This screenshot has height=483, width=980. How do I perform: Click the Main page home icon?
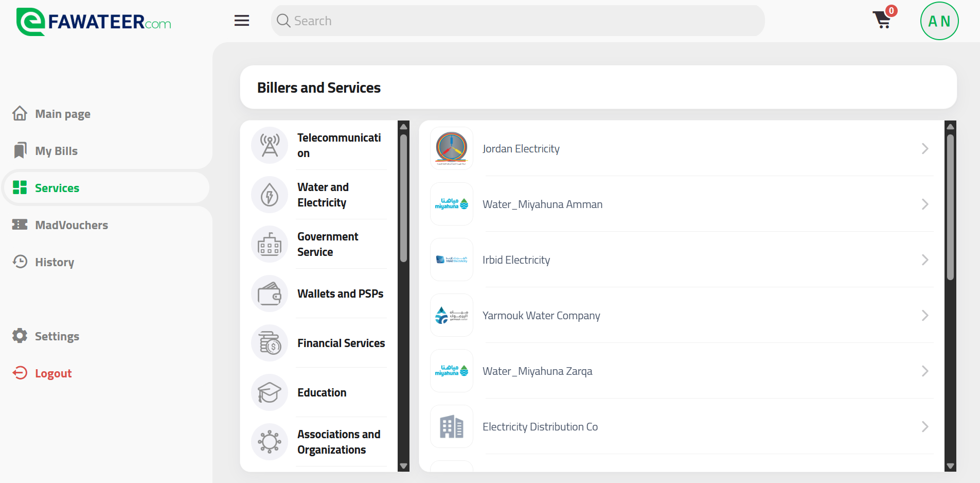coord(20,113)
